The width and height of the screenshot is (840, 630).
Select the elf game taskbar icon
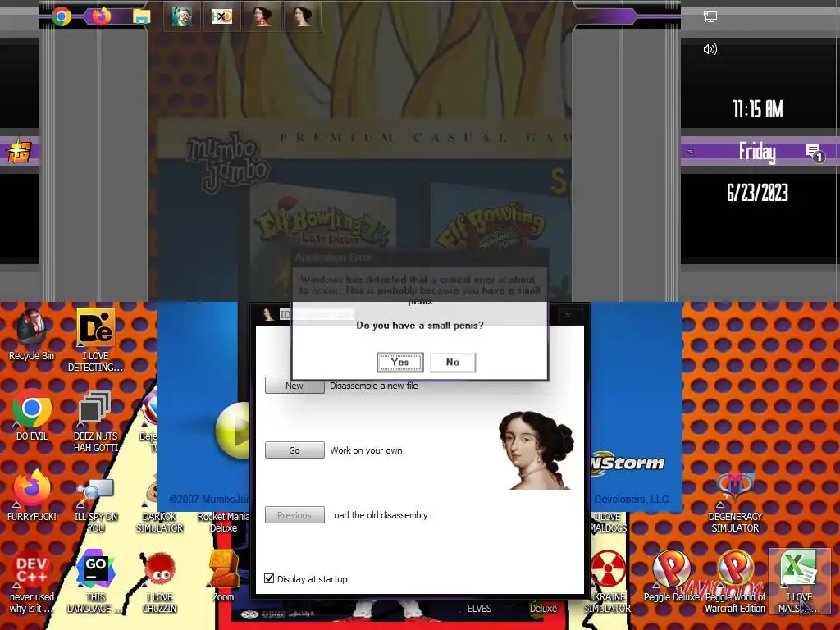pos(182,16)
